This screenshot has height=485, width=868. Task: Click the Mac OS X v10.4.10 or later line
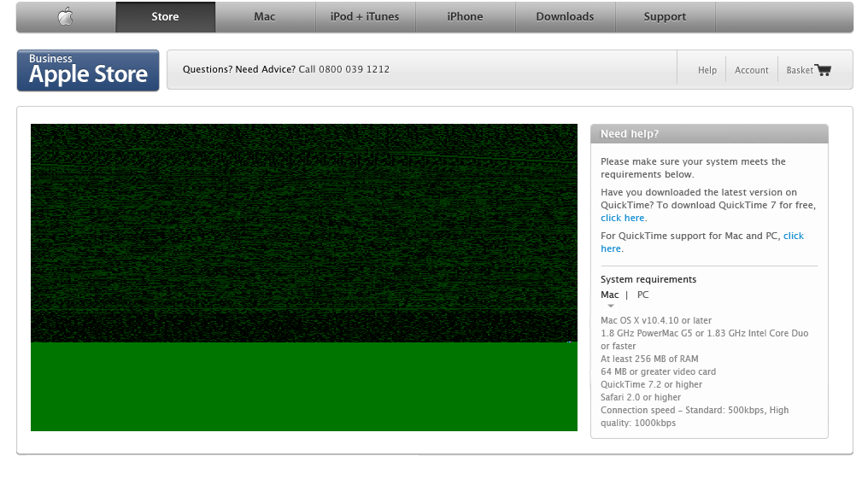pos(656,320)
